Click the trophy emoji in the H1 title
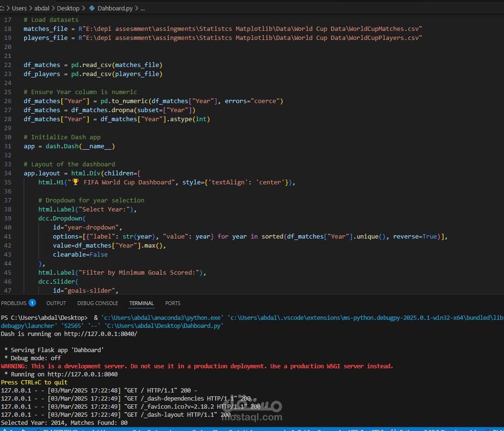 coord(76,182)
